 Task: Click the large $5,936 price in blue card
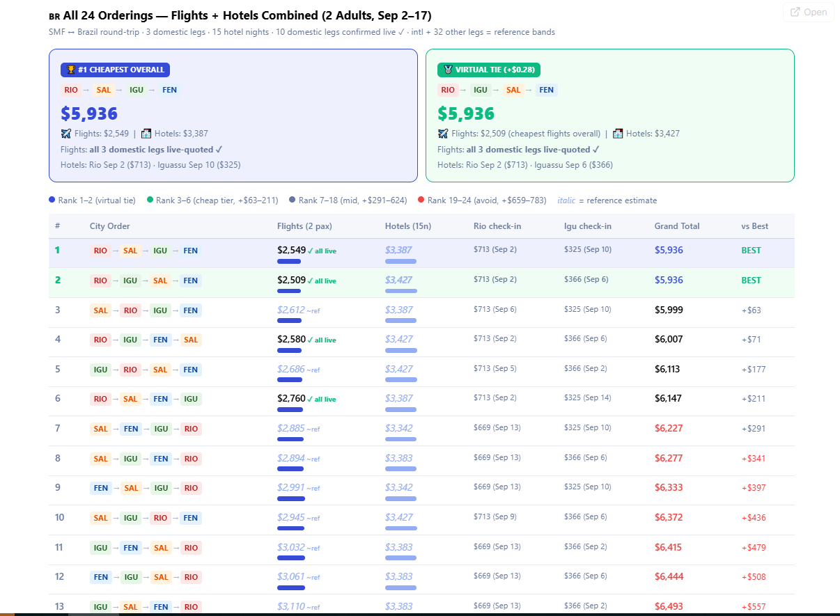89,113
